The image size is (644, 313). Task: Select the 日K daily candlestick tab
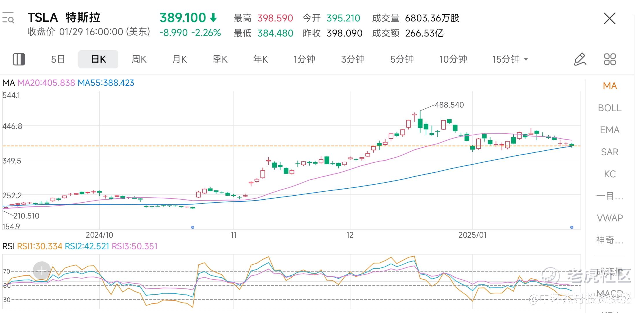(98, 59)
